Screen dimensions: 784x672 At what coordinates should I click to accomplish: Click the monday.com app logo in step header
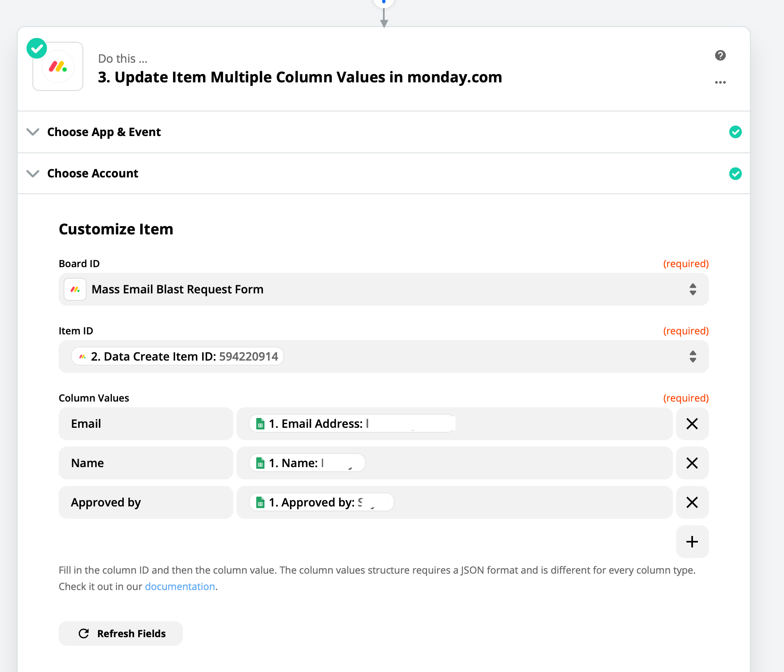58,66
